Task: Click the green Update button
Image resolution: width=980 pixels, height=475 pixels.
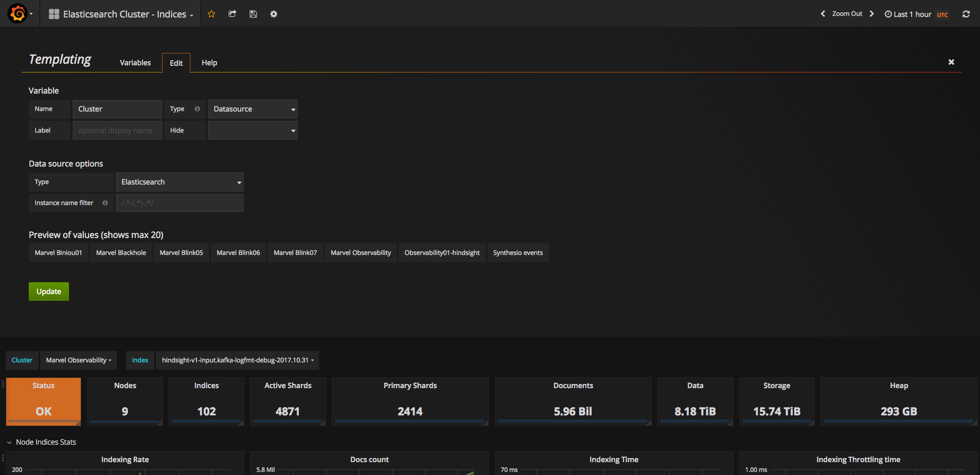Action: [49, 291]
